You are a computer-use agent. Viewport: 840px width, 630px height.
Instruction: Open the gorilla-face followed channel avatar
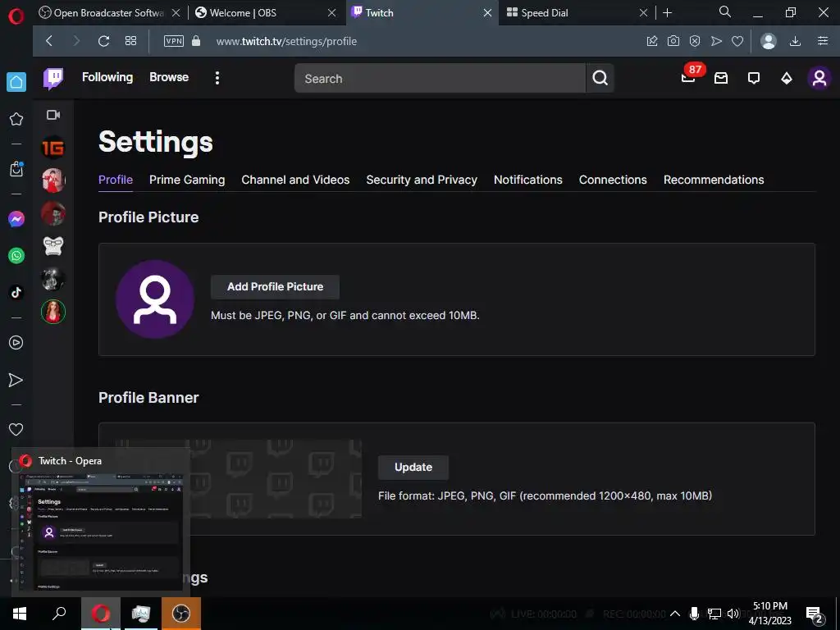click(53, 246)
